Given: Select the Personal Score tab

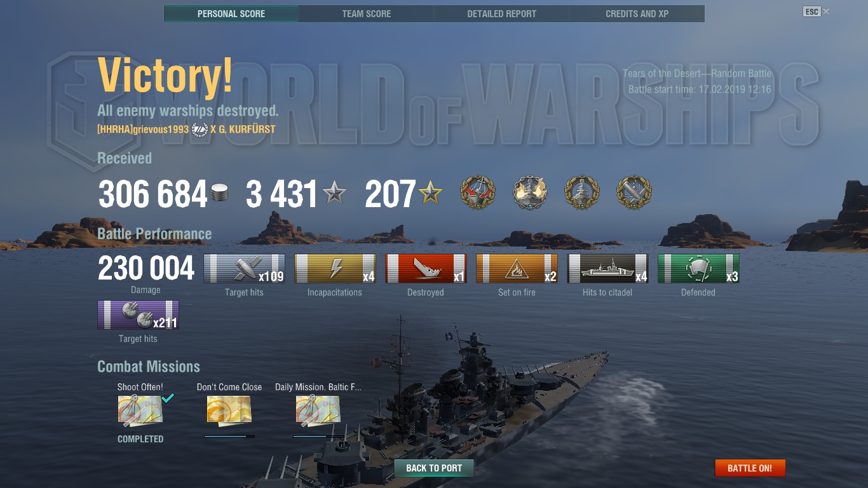Looking at the screenshot, I should 231,13.
